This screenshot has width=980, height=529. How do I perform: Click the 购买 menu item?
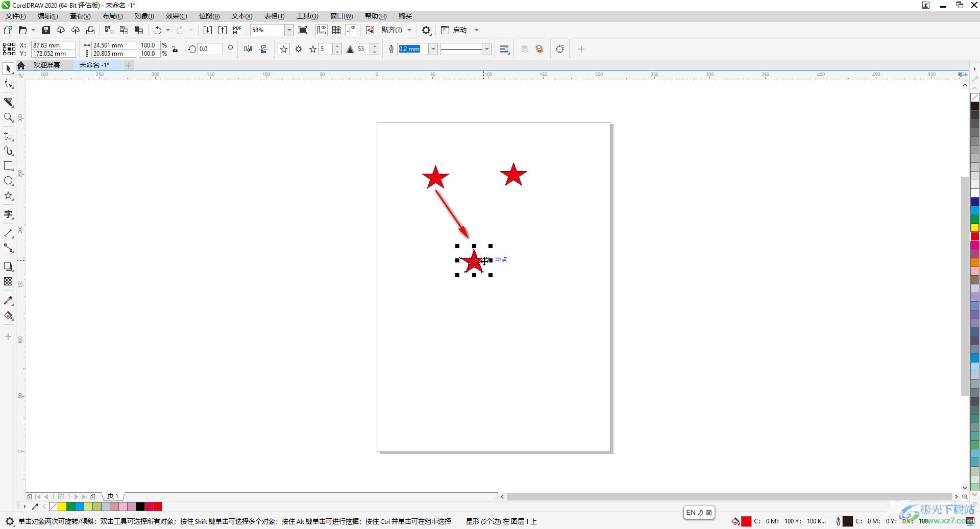405,16
